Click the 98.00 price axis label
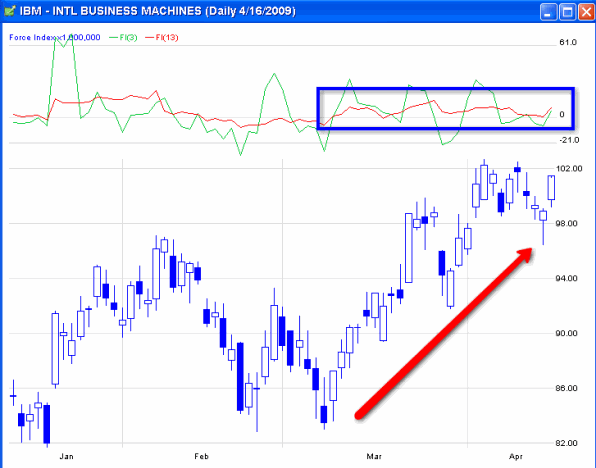The image size is (596, 468). coord(567,223)
